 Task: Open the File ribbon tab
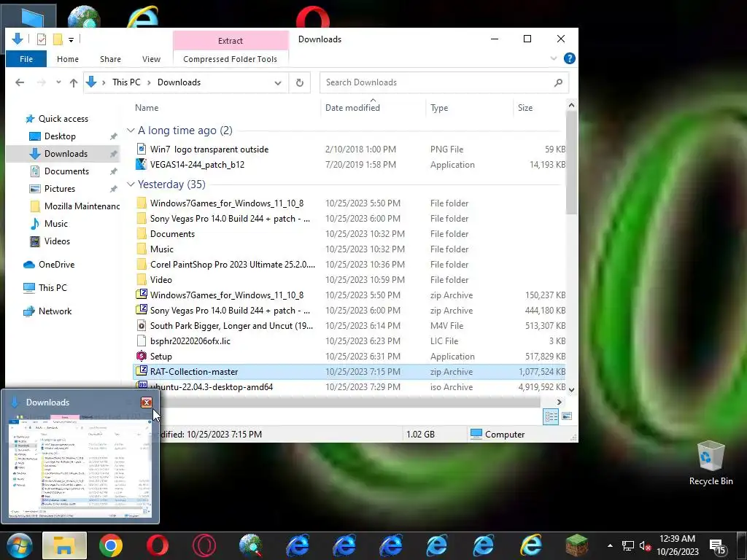click(x=26, y=59)
